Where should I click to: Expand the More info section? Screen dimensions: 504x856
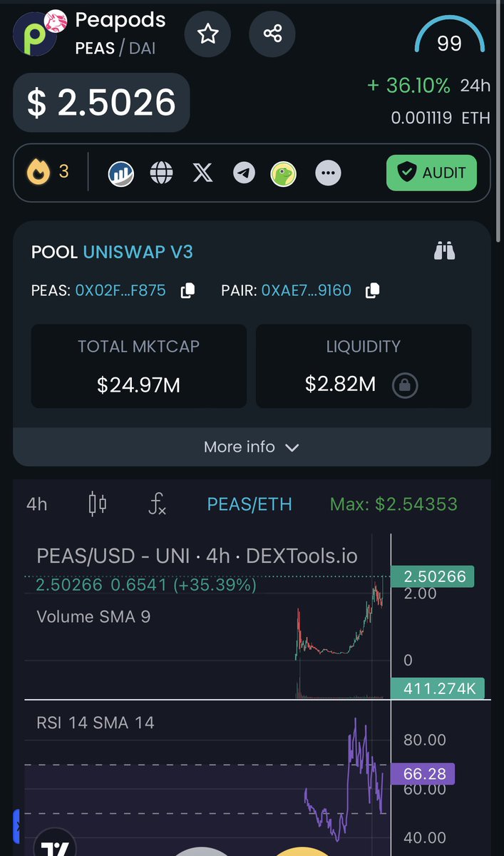[252, 447]
